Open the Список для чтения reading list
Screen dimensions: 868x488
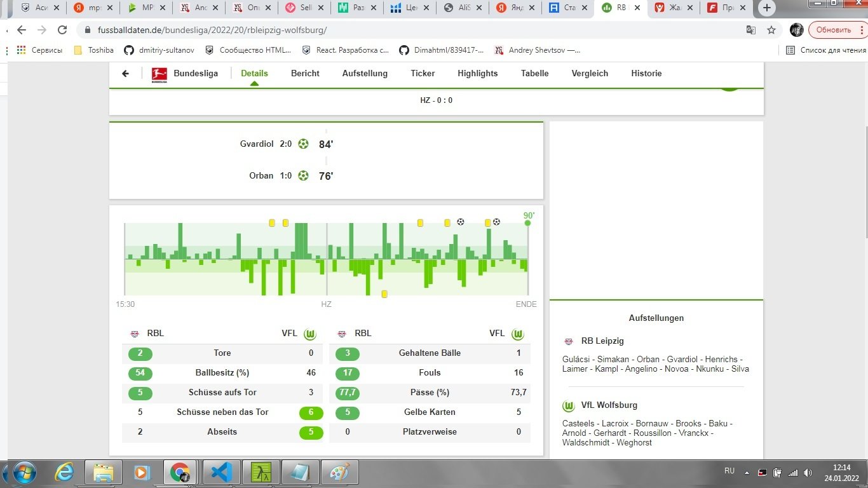(x=826, y=50)
